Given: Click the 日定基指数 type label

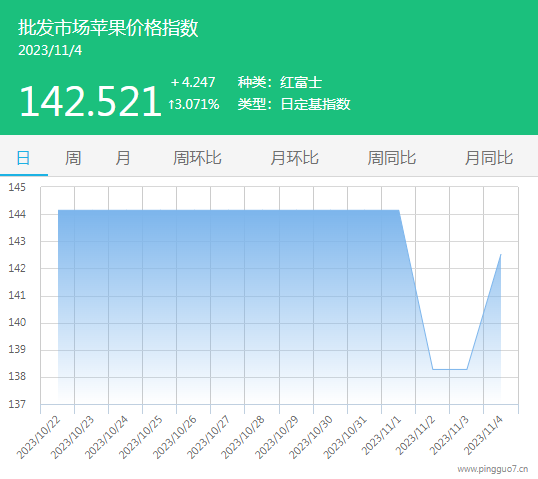Looking at the screenshot, I should (x=315, y=104).
